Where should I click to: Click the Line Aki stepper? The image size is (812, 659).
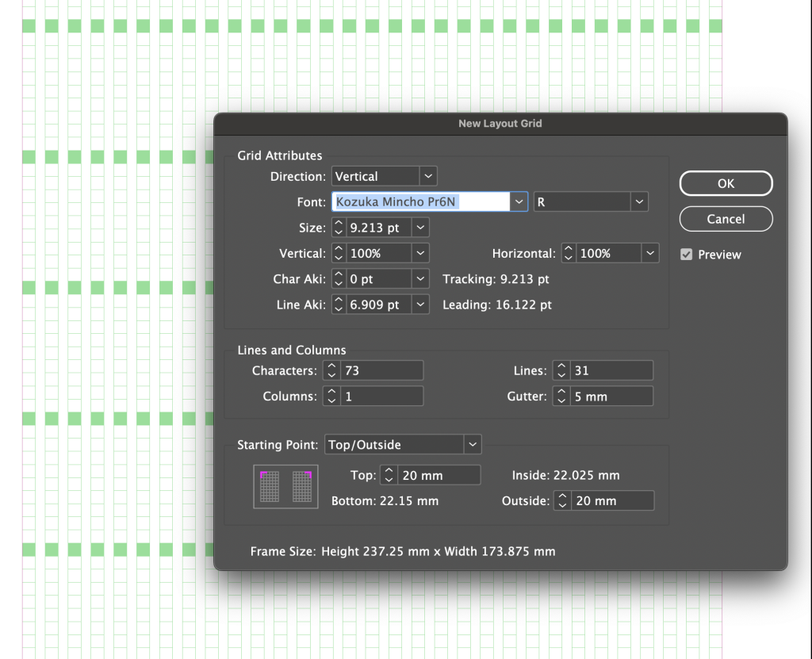tap(339, 305)
